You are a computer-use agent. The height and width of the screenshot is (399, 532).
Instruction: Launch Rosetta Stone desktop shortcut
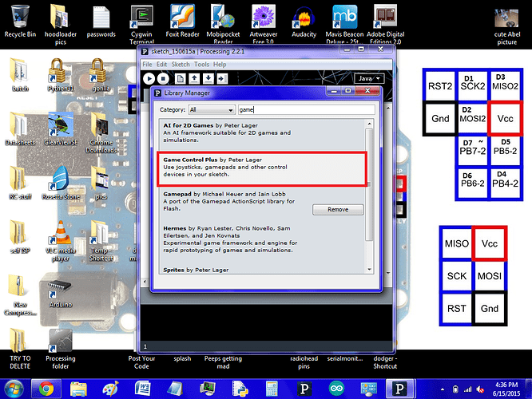click(x=61, y=183)
